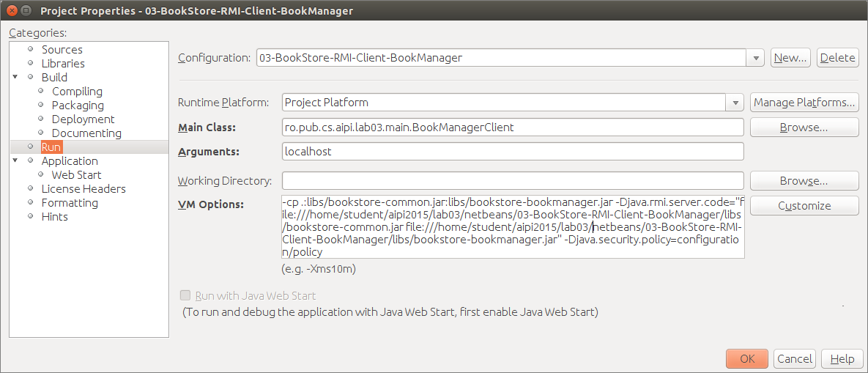868x373 pixels.
Task: Select the License Headers category
Action: [84, 189]
